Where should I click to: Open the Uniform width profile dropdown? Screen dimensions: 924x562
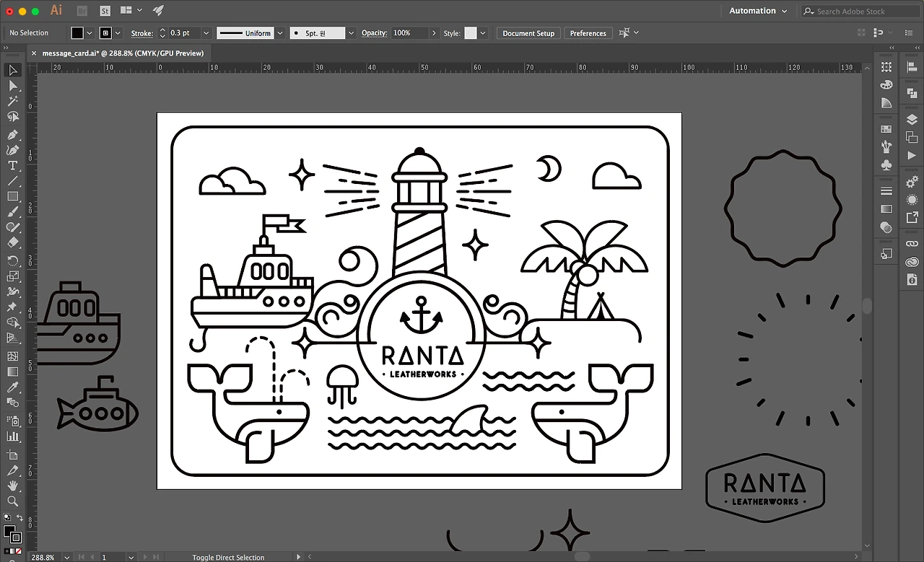[279, 33]
